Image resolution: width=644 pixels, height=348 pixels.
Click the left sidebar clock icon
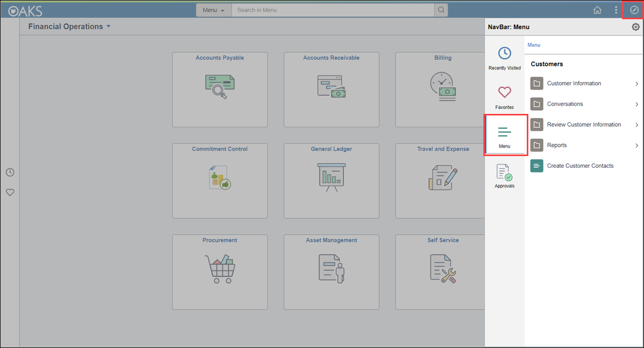(x=10, y=172)
